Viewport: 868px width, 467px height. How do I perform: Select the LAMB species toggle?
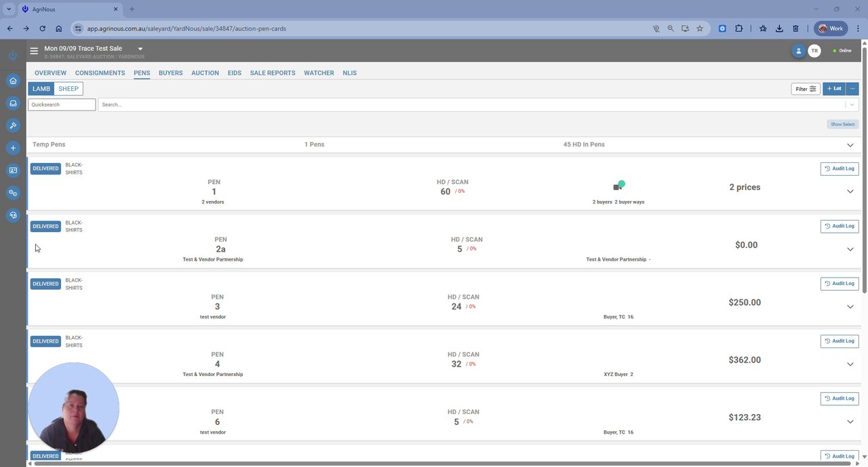41,89
